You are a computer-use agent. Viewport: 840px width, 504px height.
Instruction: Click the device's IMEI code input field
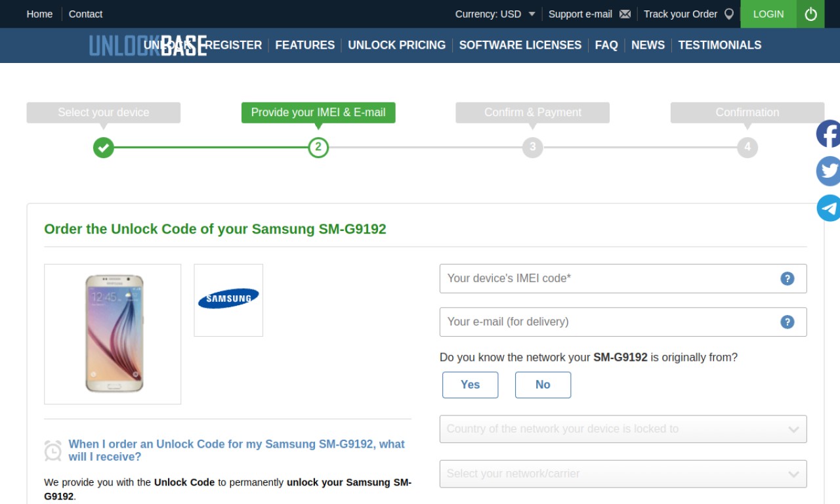coord(623,278)
